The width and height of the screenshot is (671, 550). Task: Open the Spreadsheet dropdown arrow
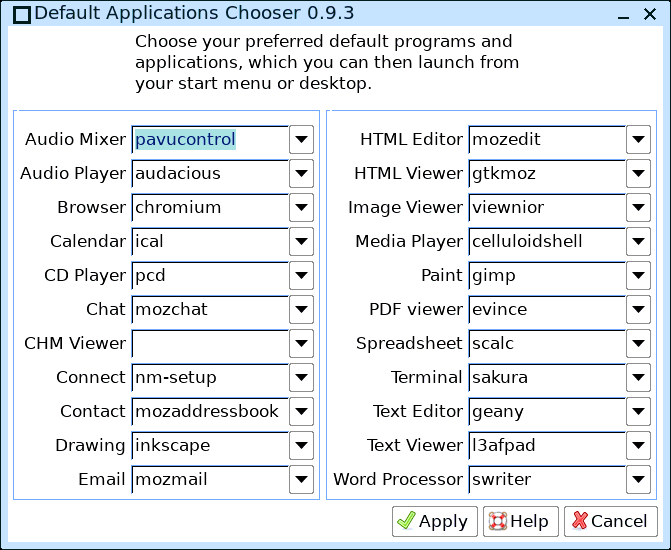[638, 343]
